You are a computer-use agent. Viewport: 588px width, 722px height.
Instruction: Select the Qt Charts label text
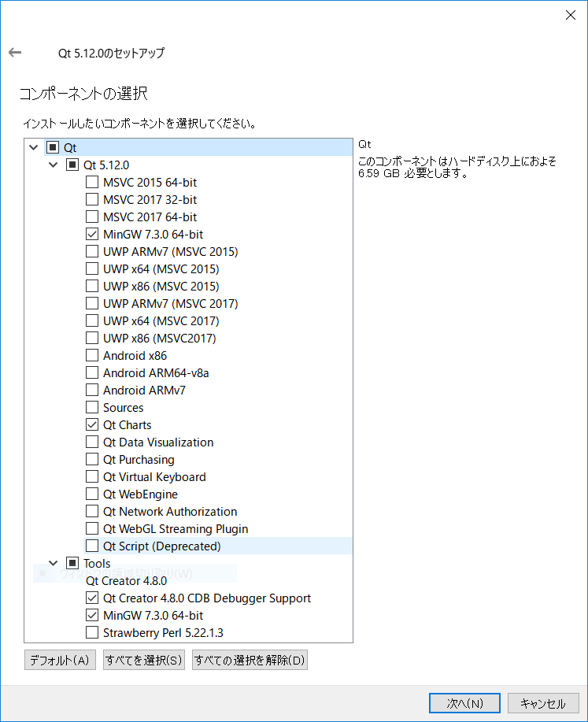click(x=127, y=425)
